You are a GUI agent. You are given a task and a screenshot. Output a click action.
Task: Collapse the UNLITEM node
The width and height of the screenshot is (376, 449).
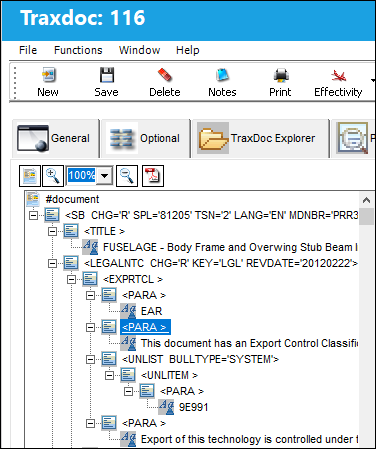[x=109, y=376]
